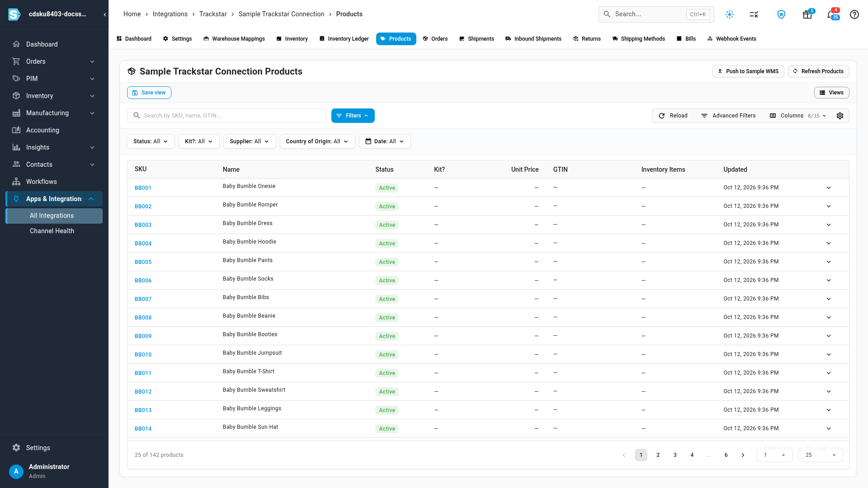Open the Date: All filter dropdown
This screenshot has width=868, height=488.
pos(385,141)
